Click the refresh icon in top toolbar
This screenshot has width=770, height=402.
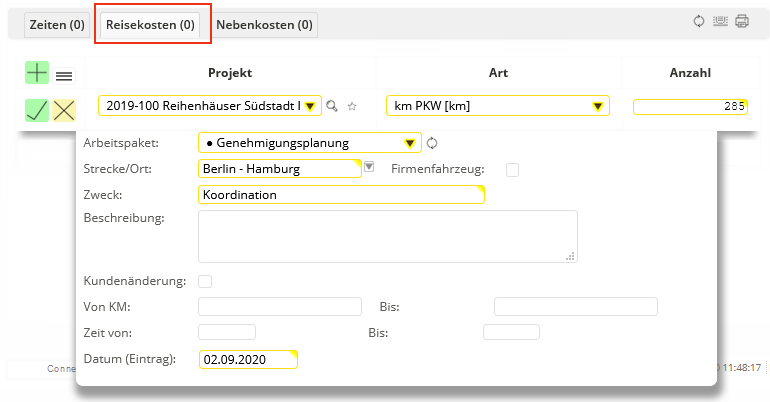[700, 21]
